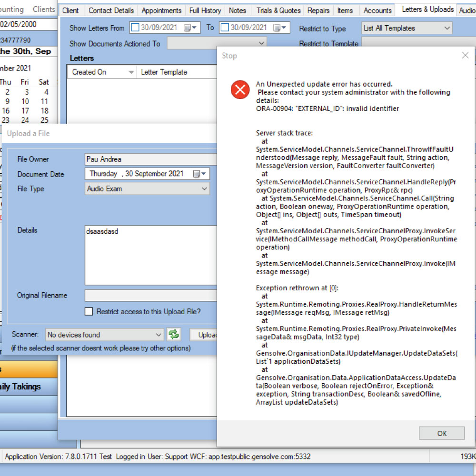Open the Trials & Quotes tab
Screen dimensions: 476x476
tap(278, 10)
